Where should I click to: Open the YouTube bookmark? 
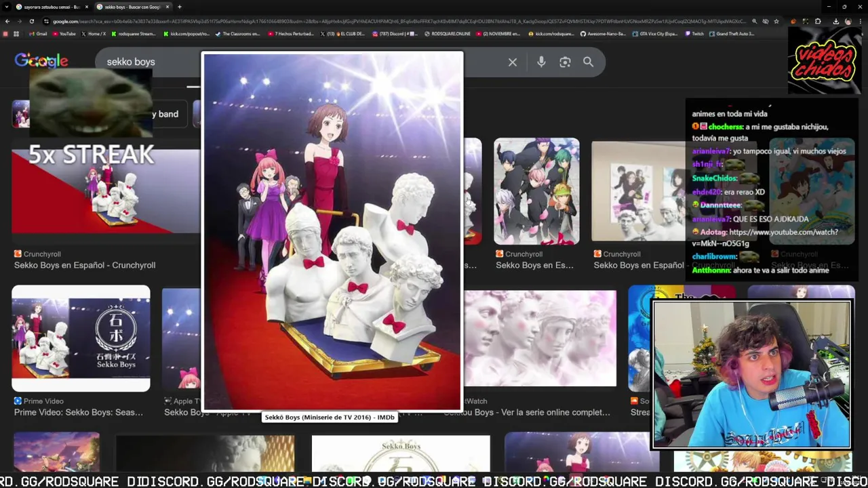coord(64,33)
